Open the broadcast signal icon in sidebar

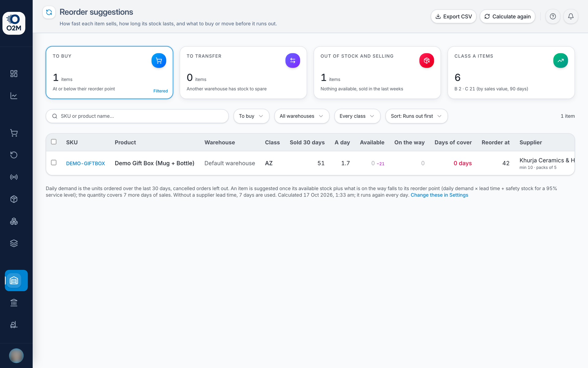point(14,177)
